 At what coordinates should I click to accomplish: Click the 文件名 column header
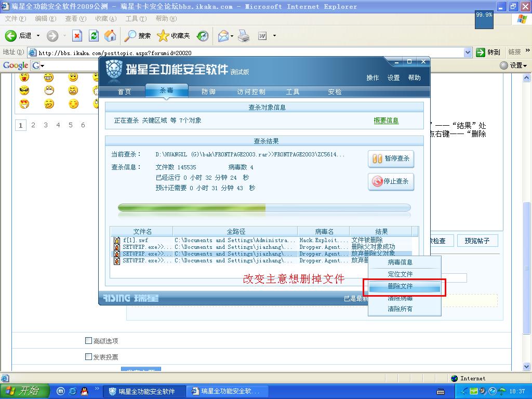click(x=142, y=232)
